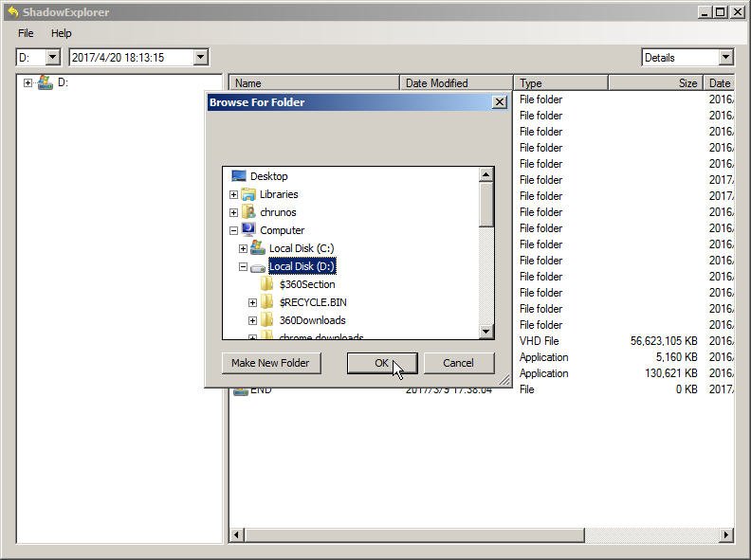Click file list horizontal scrollbar right arrow

click(726, 534)
